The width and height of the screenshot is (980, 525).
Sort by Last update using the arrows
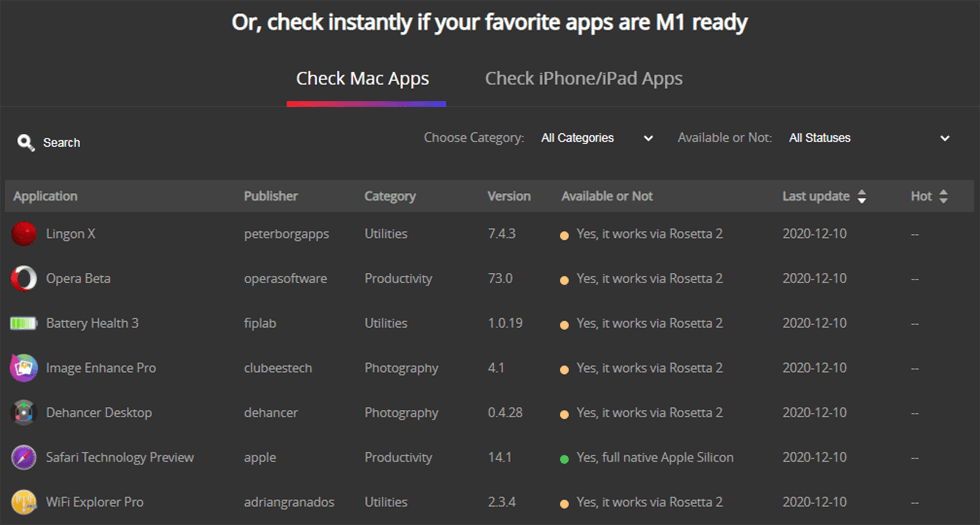click(862, 196)
